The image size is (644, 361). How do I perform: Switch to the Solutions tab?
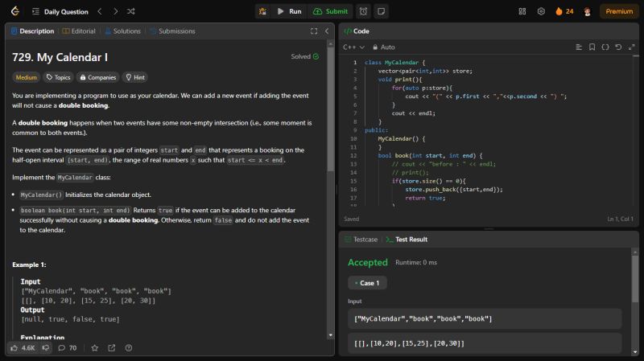coord(123,31)
